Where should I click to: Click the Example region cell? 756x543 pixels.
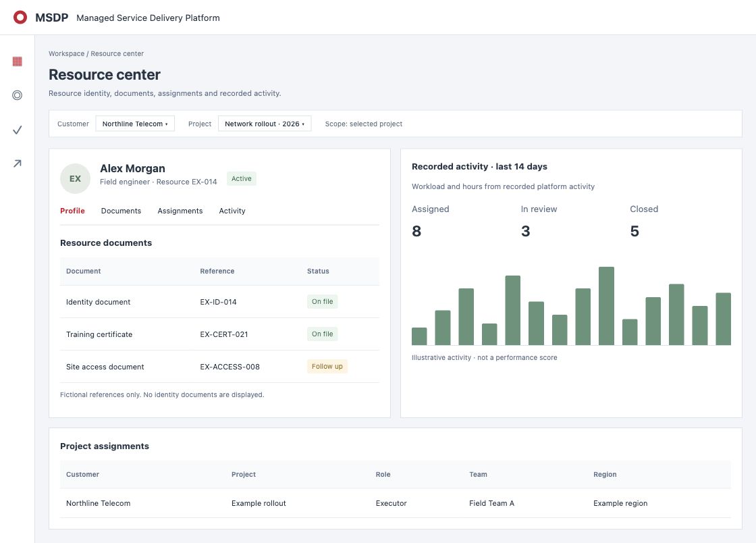click(x=620, y=503)
